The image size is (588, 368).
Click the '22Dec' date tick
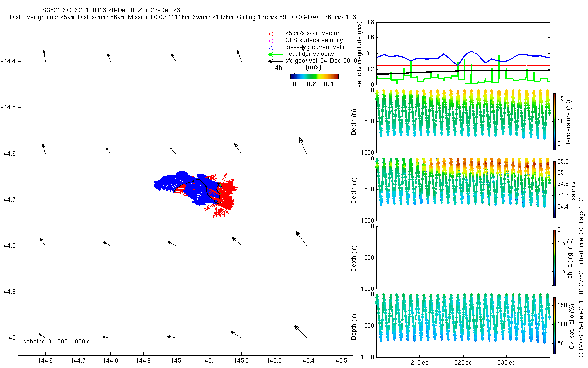tap(463, 363)
